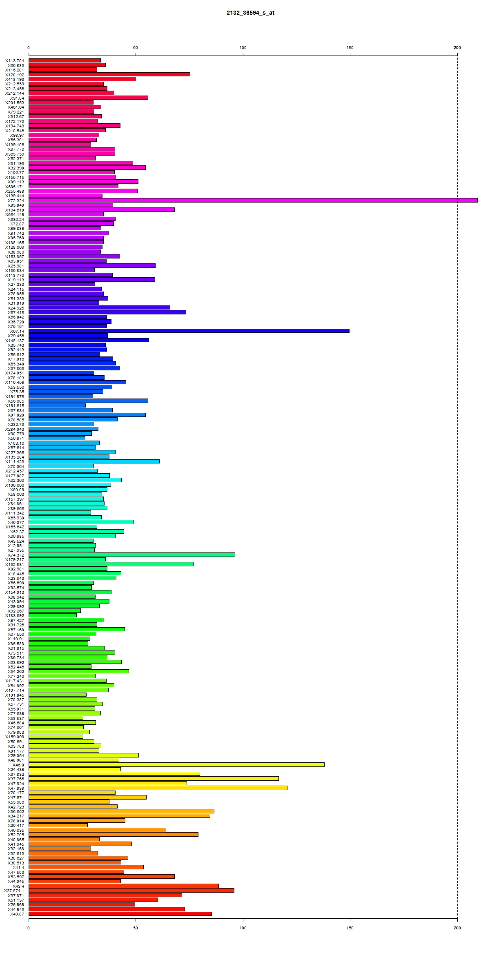
Task: Click the X74.372 row label
Action: (x=16, y=555)
